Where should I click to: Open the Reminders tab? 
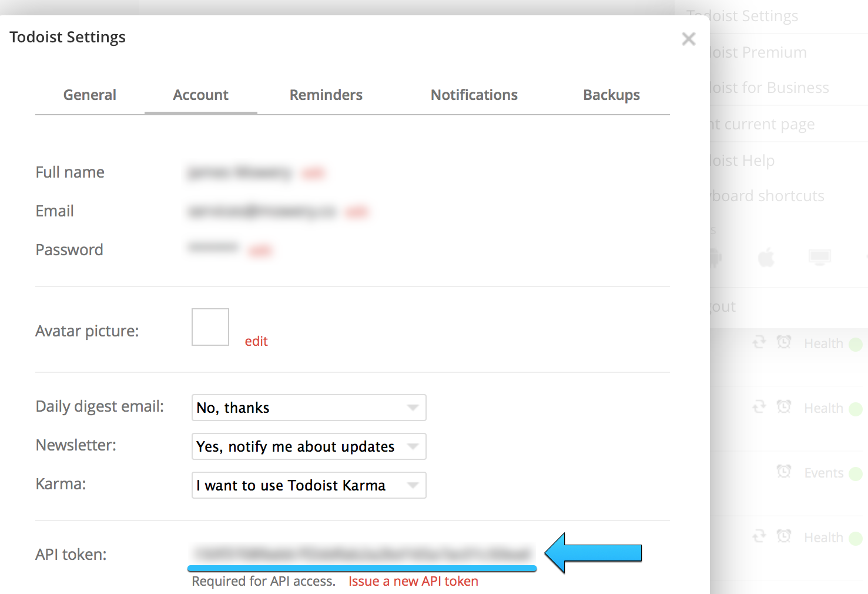(326, 95)
